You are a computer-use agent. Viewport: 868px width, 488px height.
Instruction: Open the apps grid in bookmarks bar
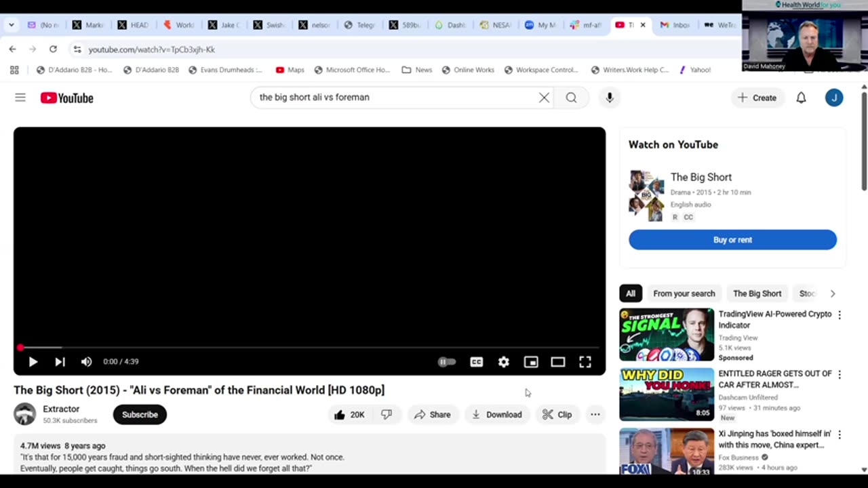click(x=14, y=70)
